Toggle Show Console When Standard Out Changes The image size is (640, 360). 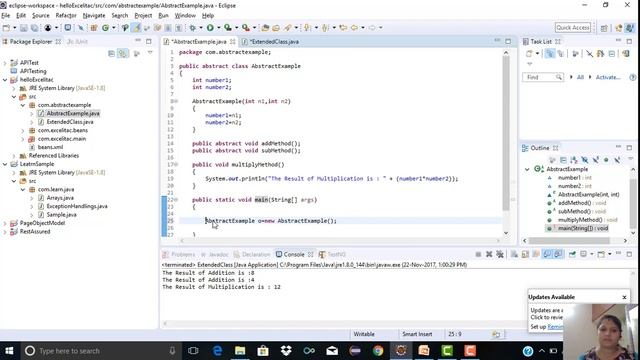pyautogui.click(x=547, y=254)
